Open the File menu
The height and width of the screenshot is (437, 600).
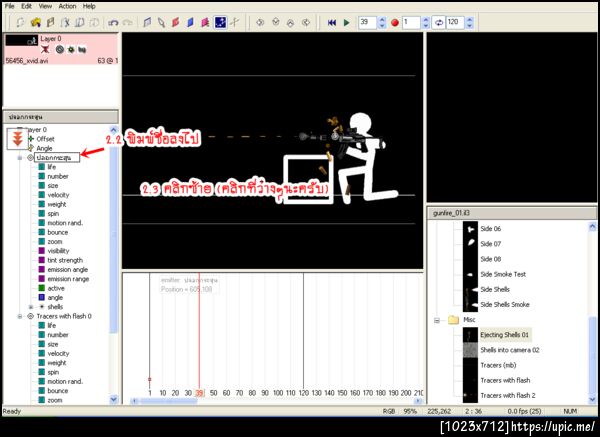click(x=9, y=6)
